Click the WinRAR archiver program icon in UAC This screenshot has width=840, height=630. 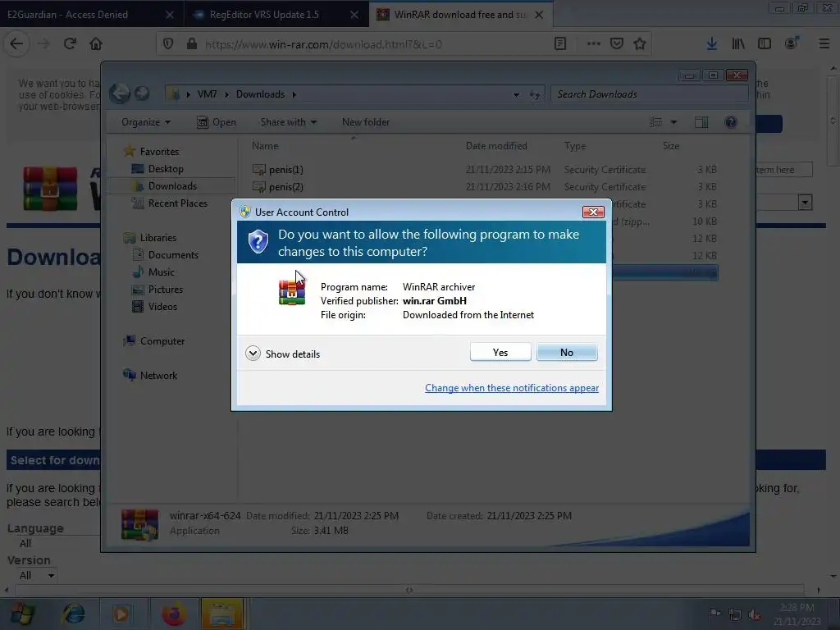coord(292,292)
